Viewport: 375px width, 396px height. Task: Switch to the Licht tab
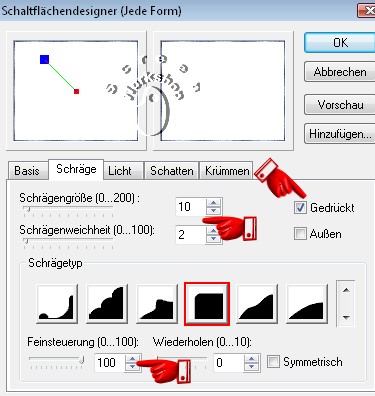click(x=119, y=171)
